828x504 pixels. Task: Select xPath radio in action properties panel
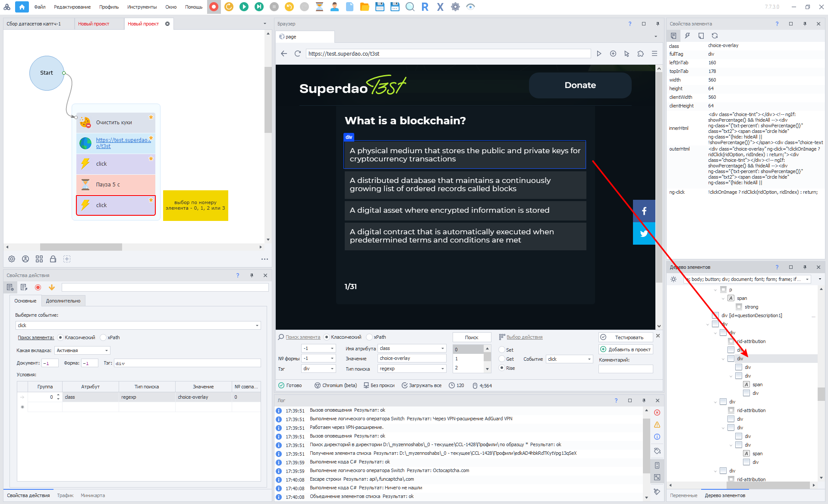pyautogui.click(x=103, y=337)
